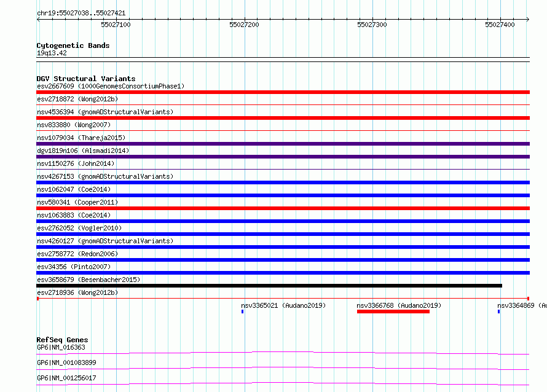Click ruler position 55027200

[x=244, y=25]
